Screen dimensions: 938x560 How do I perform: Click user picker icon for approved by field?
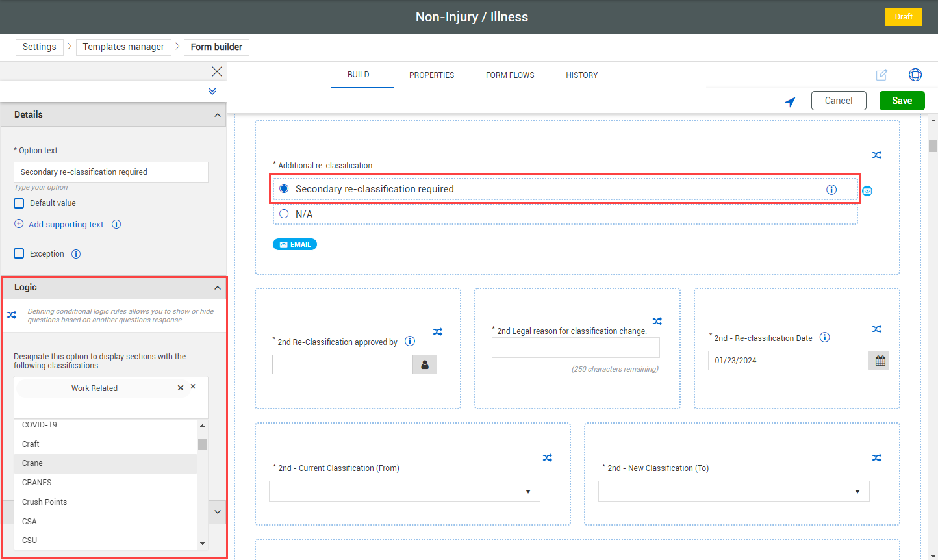(x=425, y=364)
